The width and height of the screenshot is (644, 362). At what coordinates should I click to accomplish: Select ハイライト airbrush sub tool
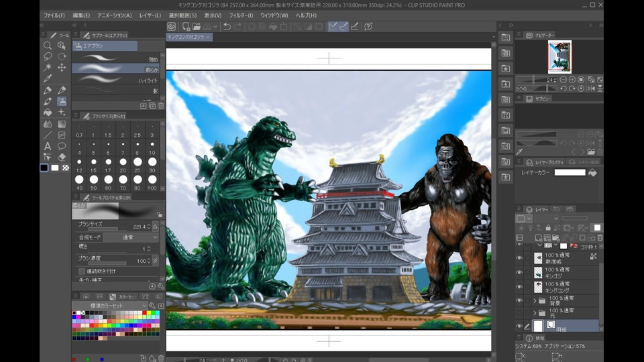116,80
